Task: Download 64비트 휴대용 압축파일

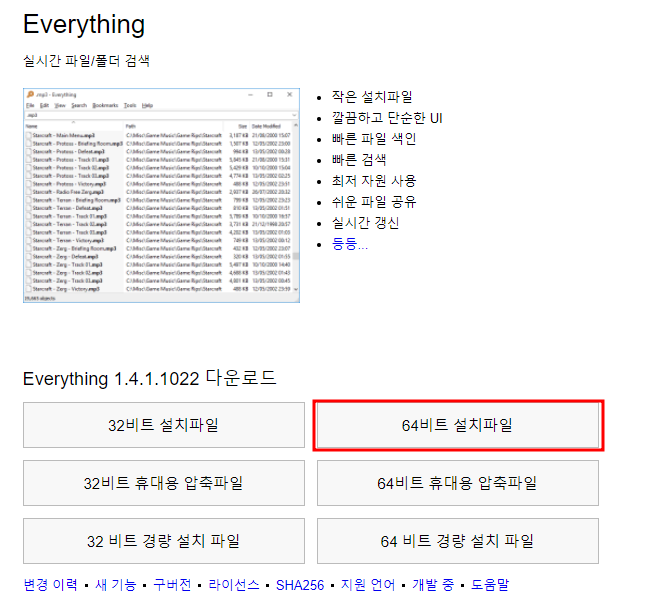Action: (458, 483)
